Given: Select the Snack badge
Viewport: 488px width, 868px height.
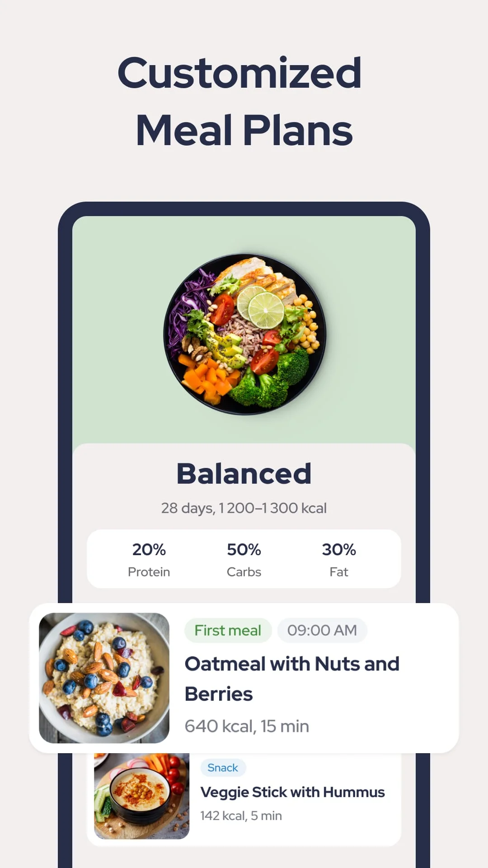Looking at the screenshot, I should pos(223,767).
